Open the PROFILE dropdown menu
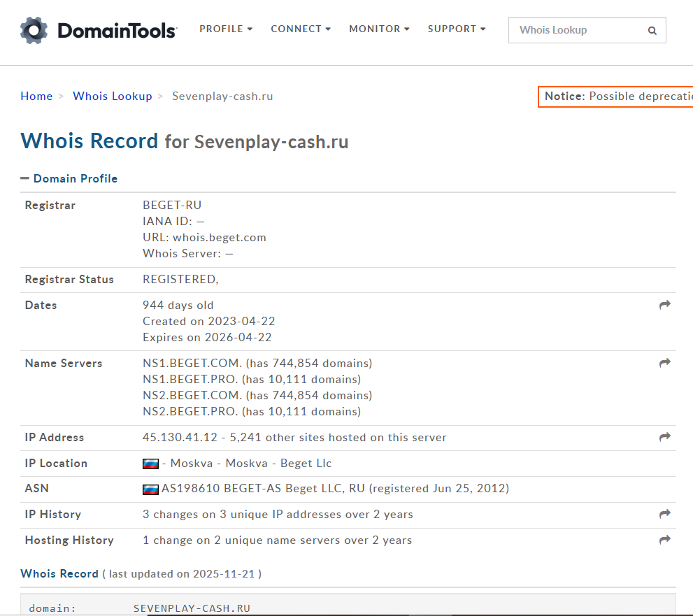Screen dimensions: 693x616 225,29
